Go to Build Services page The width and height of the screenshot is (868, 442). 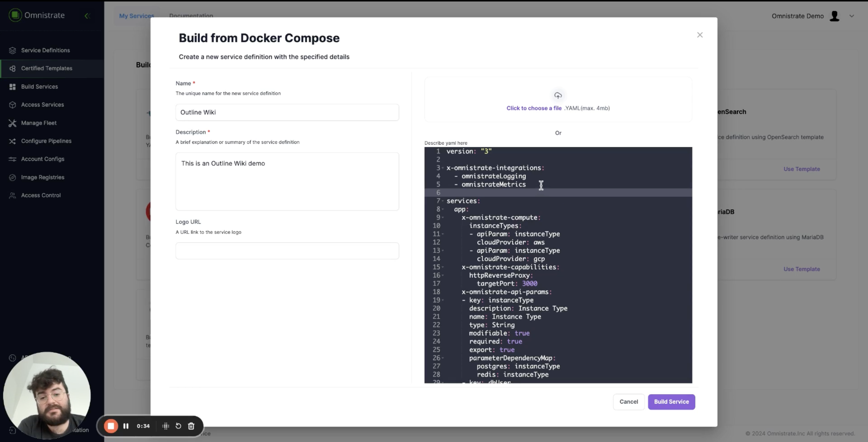pos(40,86)
